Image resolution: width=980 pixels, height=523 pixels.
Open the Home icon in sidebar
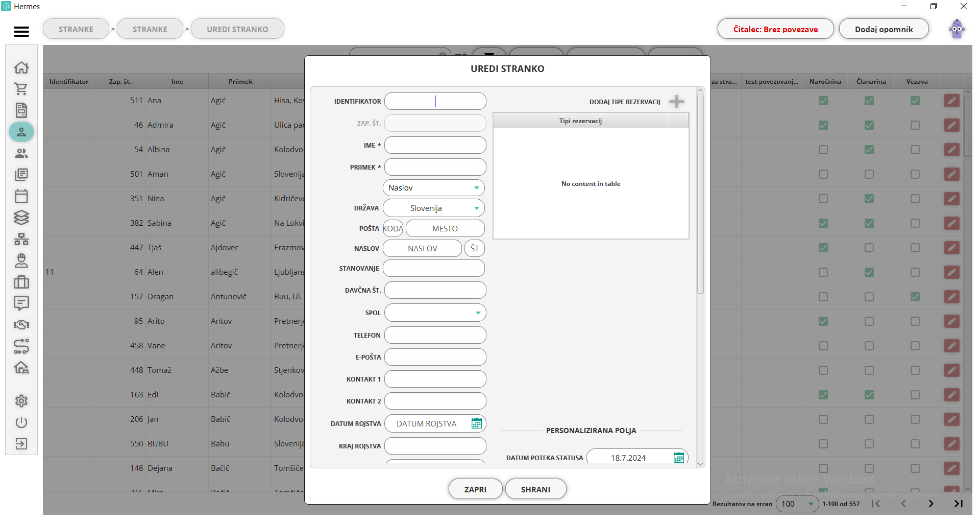(x=21, y=67)
